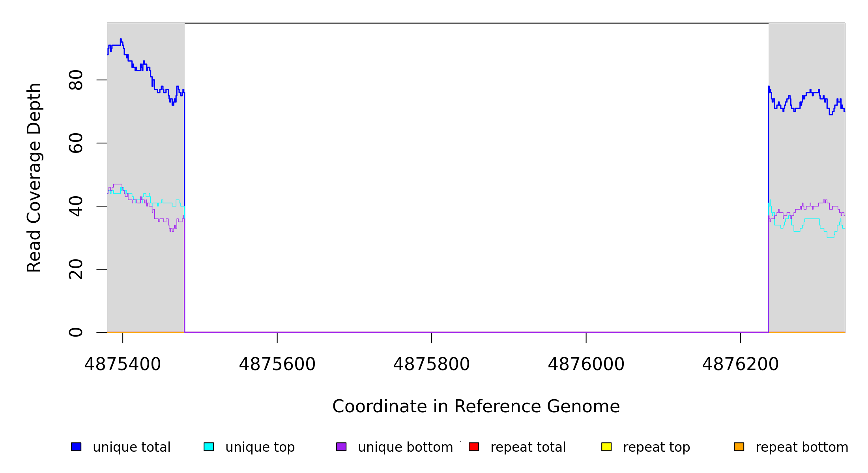Click the purple 'unique bottom' legend swatch
The height and width of the screenshot is (473, 868).
pyautogui.click(x=341, y=447)
